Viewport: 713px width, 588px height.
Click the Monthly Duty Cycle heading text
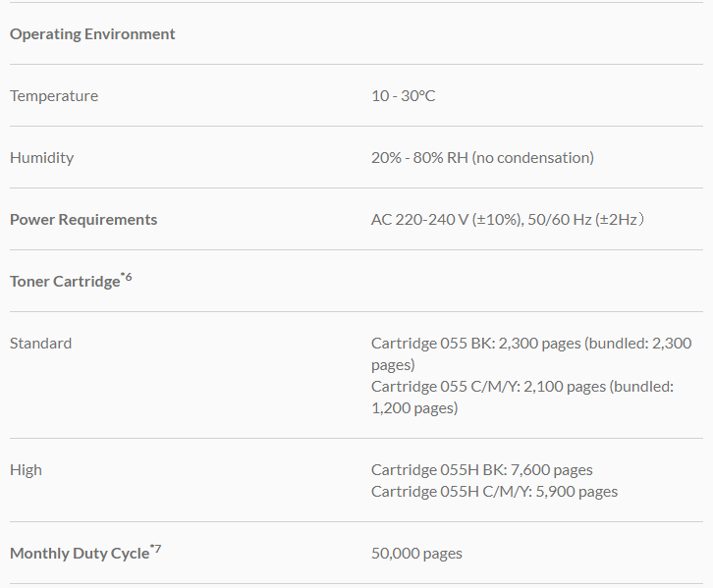pos(79,554)
